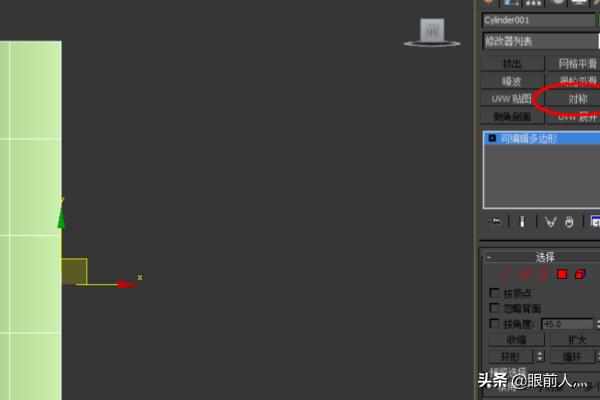Open the Hierarchy command panel tab
This screenshot has width=600, height=400.
pyautogui.click(x=533, y=3)
